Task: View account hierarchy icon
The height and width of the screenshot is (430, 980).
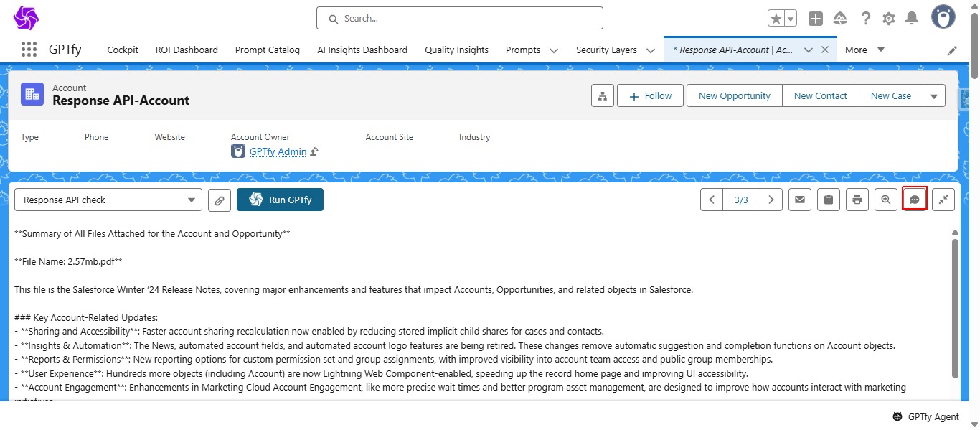Action: click(x=603, y=96)
